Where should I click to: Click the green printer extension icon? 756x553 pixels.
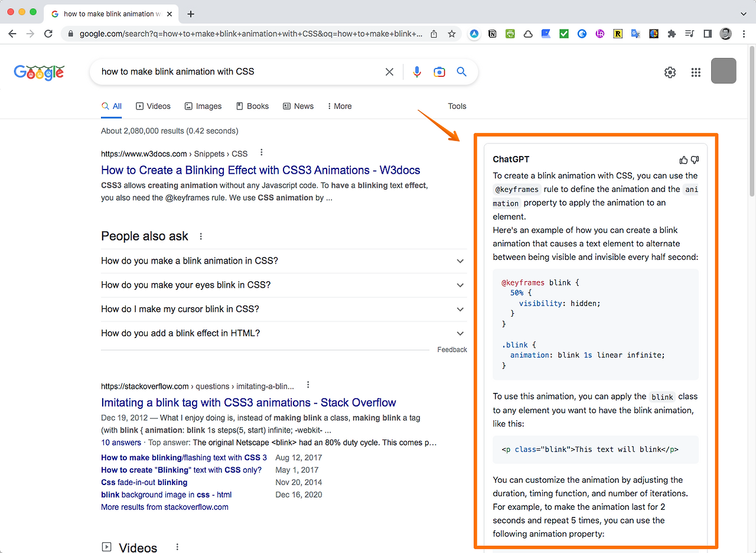[510, 34]
